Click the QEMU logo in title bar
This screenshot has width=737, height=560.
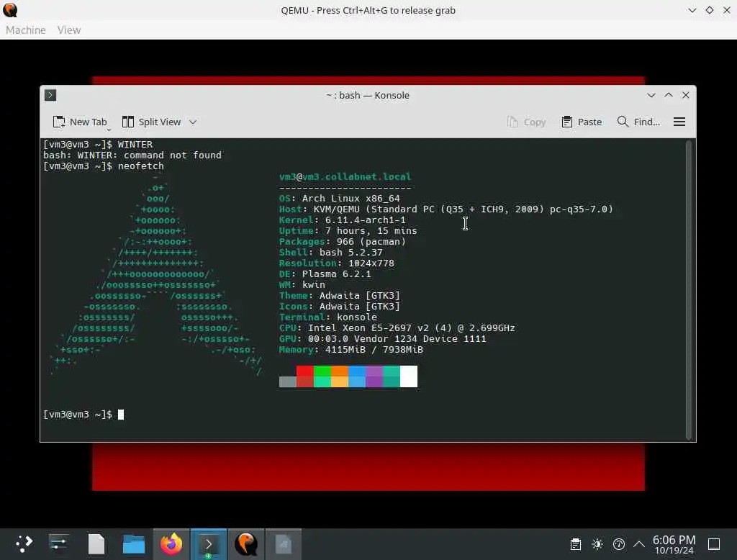coord(10,10)
